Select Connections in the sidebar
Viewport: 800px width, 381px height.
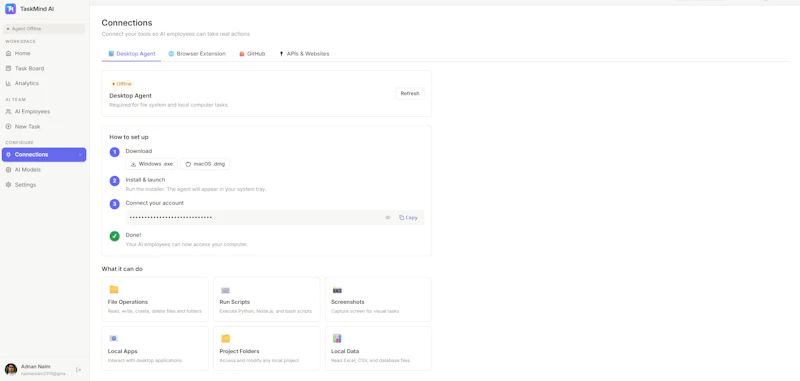click(44, 155)
